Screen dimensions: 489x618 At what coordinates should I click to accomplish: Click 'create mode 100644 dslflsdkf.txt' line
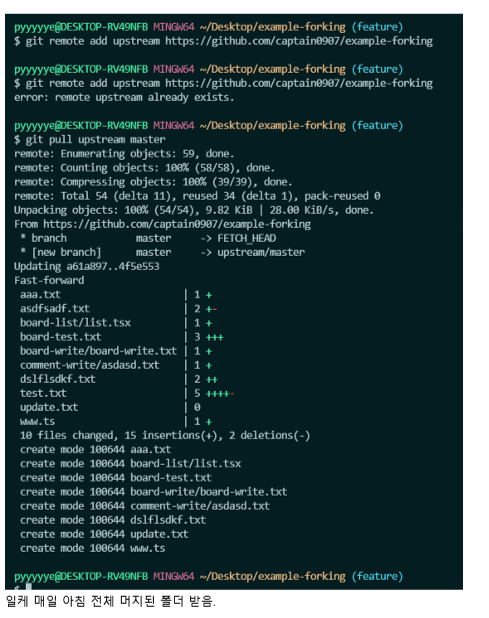point(113,520)
